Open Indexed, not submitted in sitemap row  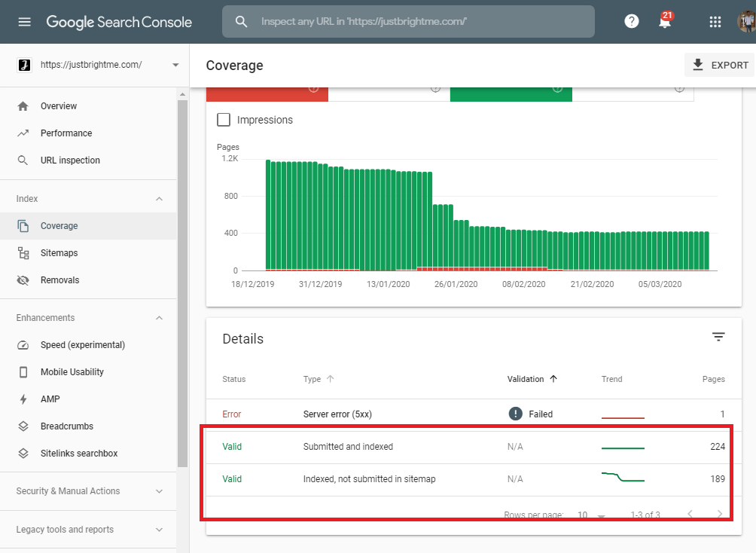474,479
